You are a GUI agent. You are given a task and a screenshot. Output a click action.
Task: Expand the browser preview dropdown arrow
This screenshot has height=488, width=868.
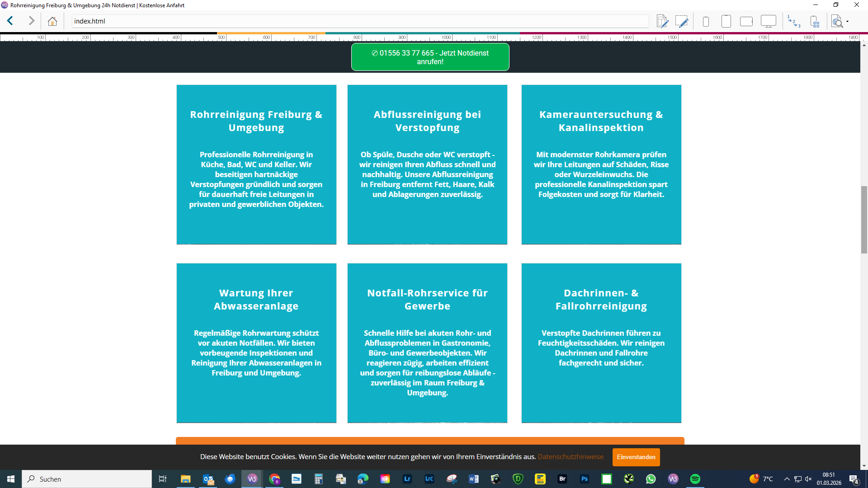click(x=848, y=21)
